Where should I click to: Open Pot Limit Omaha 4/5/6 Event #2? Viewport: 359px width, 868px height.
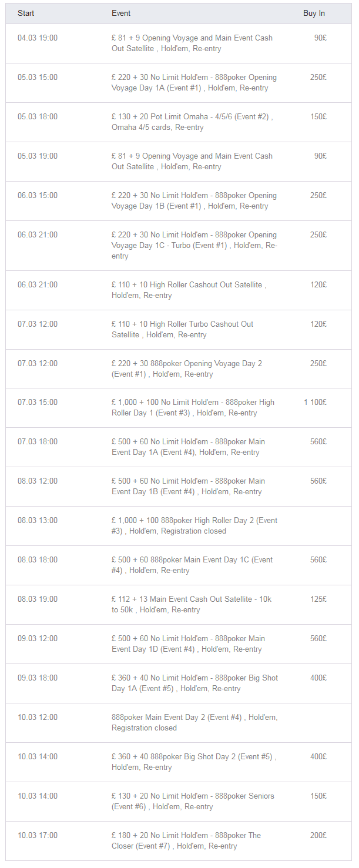pos(192,122)
